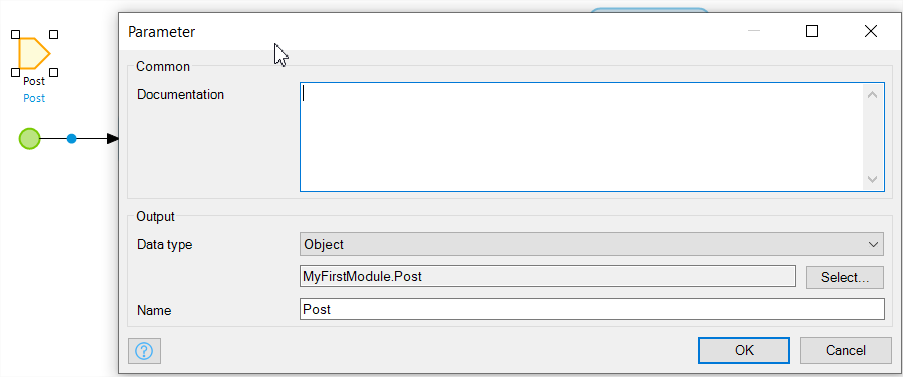903x377 pixels.
Task: Open help with the question mark icon
Action: coord(144,351)
